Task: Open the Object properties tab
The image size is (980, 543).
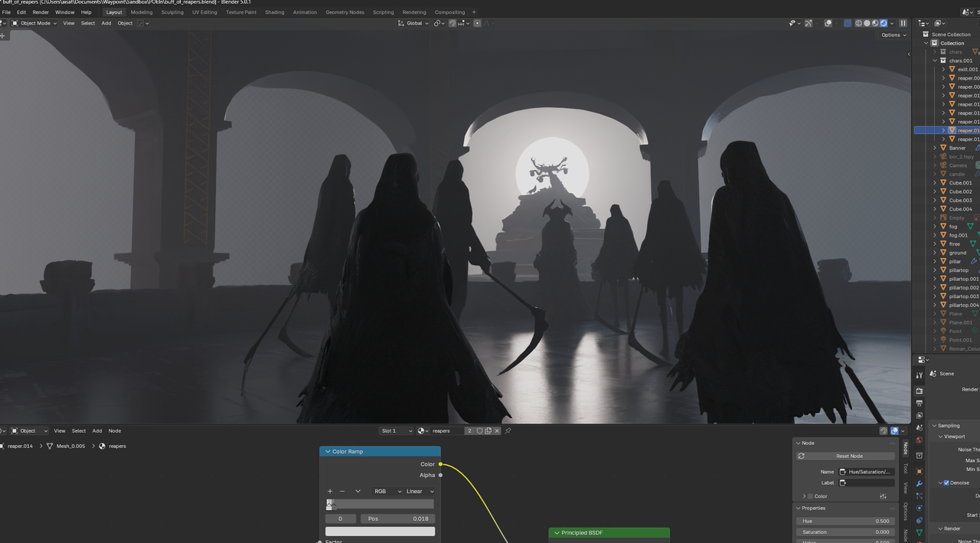Action: (x=920, y=471)
